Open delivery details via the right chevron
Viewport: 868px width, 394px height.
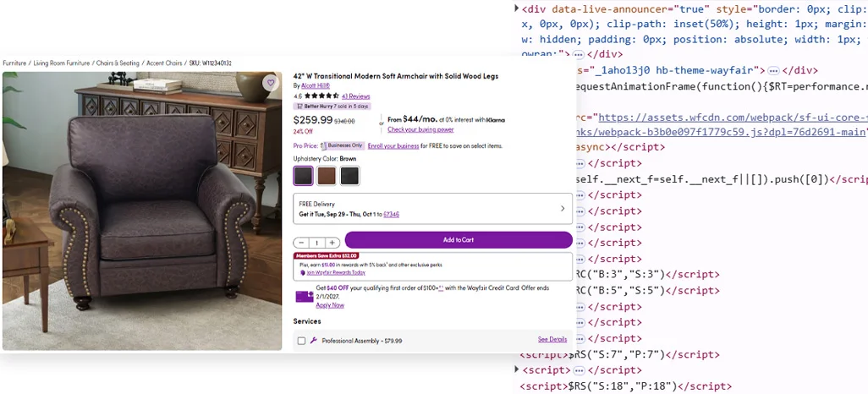[563, 209]
